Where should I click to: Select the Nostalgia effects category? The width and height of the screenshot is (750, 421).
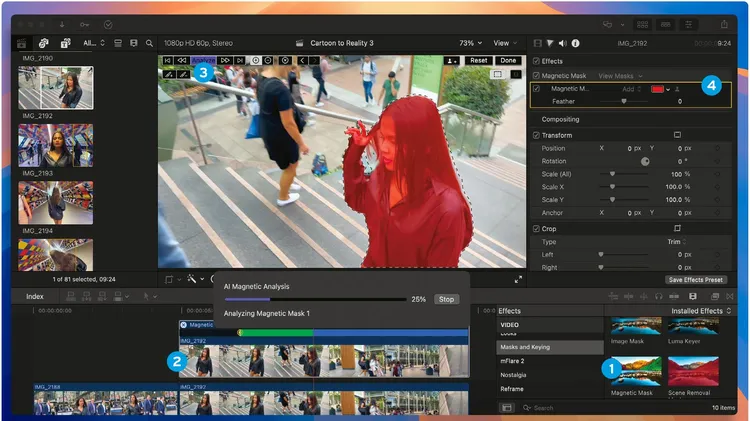[x=515, y=374]
